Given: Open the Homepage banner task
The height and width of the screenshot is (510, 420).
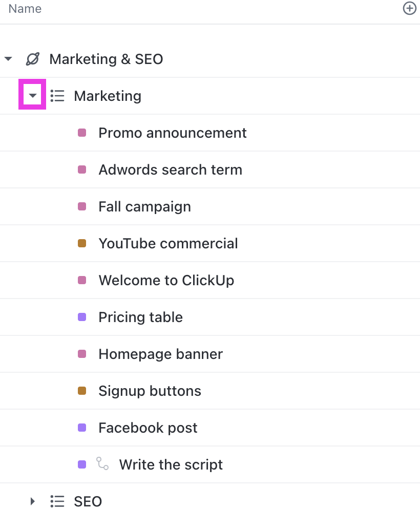Looking at the screenshot, I should 160,354.
